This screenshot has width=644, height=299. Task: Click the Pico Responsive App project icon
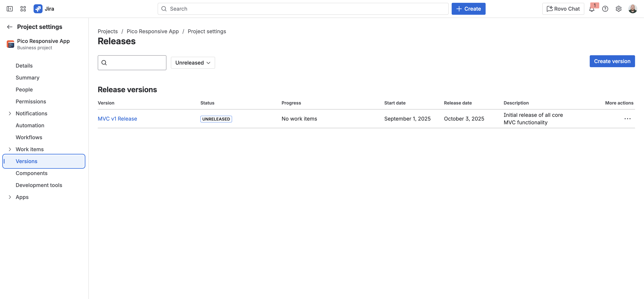click(10, 44)
